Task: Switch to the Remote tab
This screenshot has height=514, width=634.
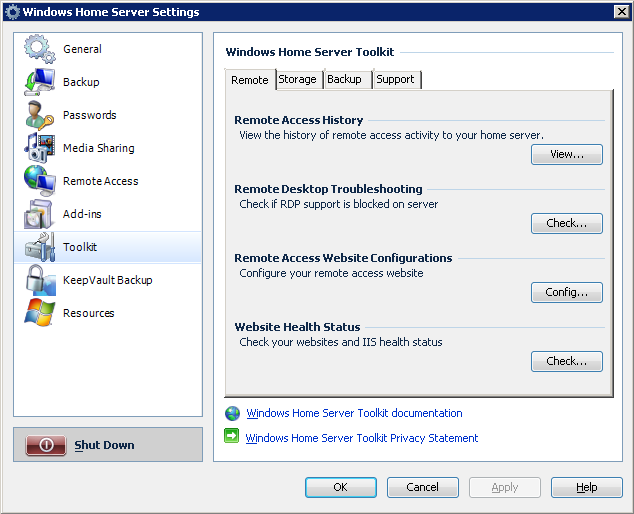Action: (x=250, y=80)
